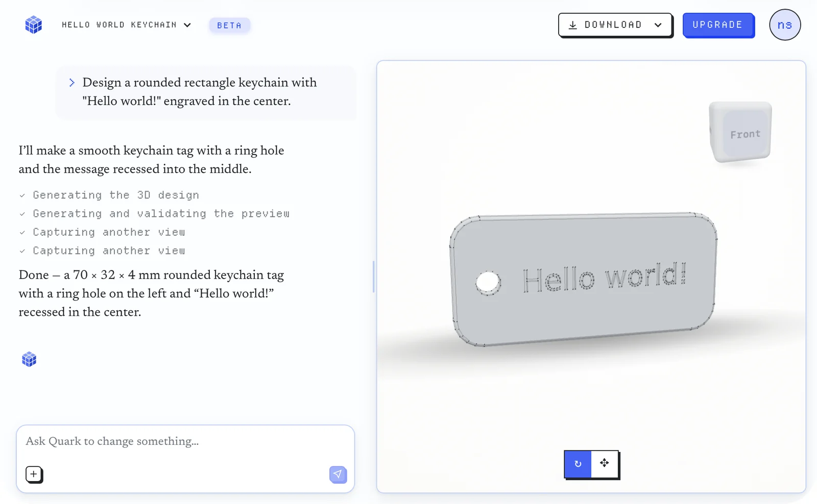Open the 'ns' user avatar menu
Viewport: 817px width, 504px height.
785,24
